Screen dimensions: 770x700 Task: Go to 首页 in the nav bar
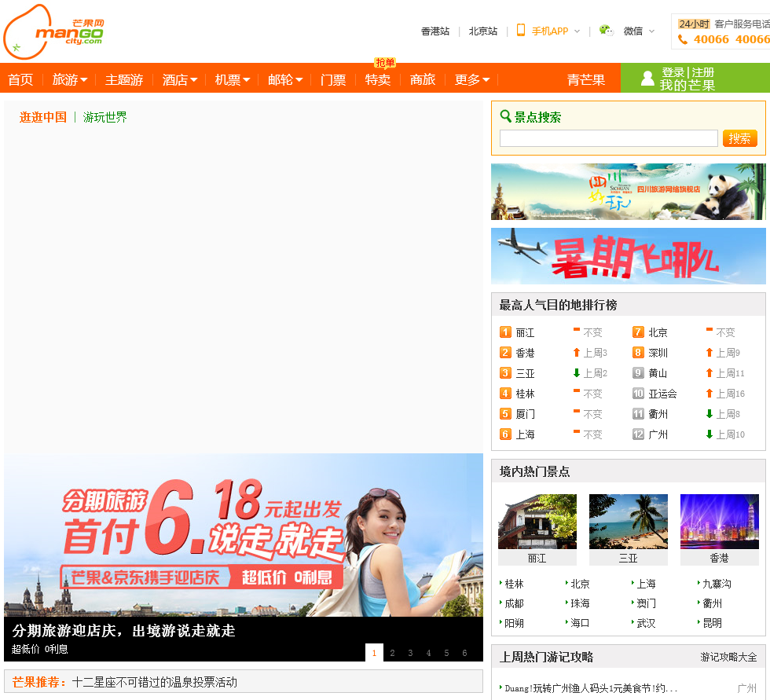20,79
